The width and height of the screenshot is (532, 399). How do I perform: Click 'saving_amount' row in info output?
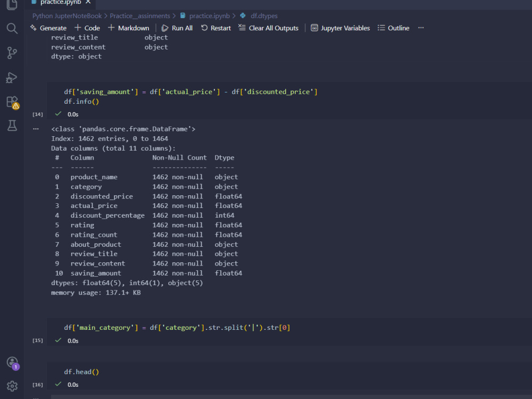[148, 273]
